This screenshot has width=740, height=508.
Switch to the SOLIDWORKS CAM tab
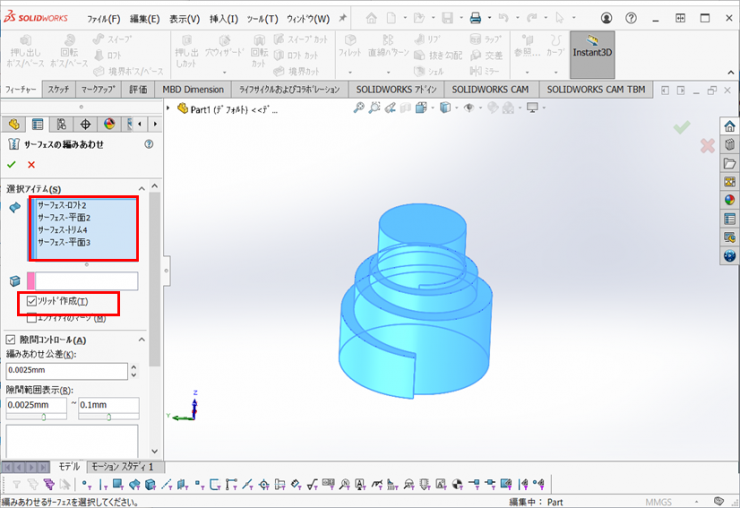pyautogui.click(x=490, y=89)
